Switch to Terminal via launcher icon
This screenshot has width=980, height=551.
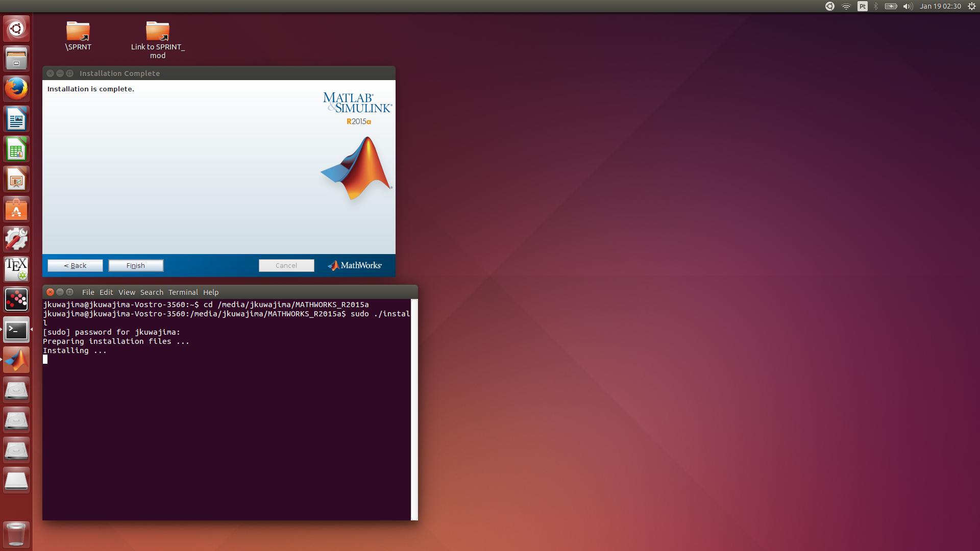[16, 330]
